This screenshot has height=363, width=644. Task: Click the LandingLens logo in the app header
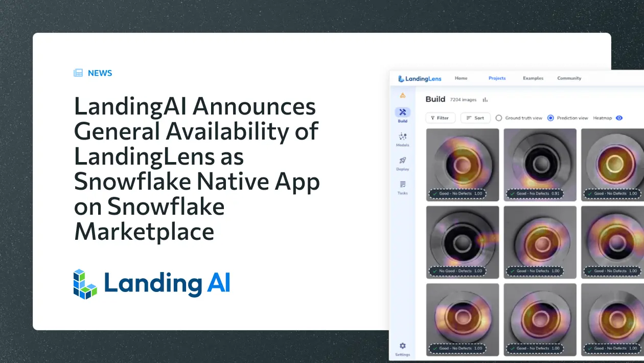click(x=419, y=79)
